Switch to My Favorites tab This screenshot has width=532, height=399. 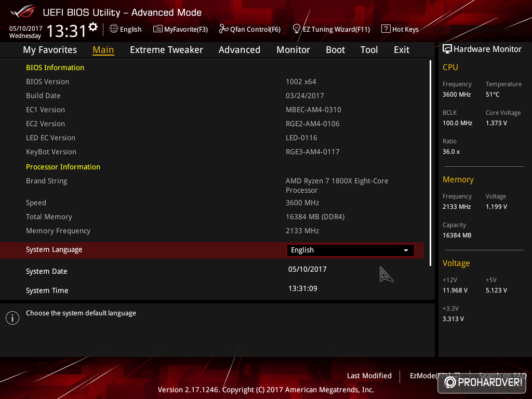[50, 50]
